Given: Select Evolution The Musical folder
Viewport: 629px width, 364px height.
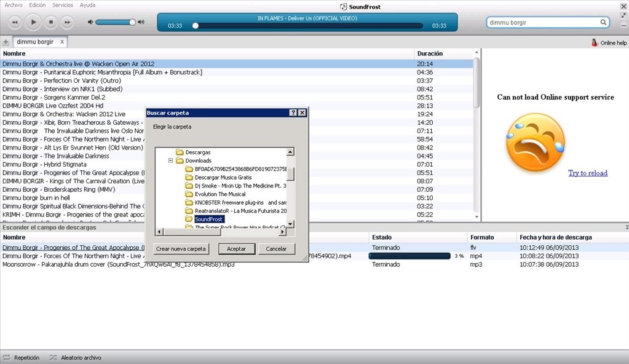Looking at the screenshot, I should (x=220, y=194).
